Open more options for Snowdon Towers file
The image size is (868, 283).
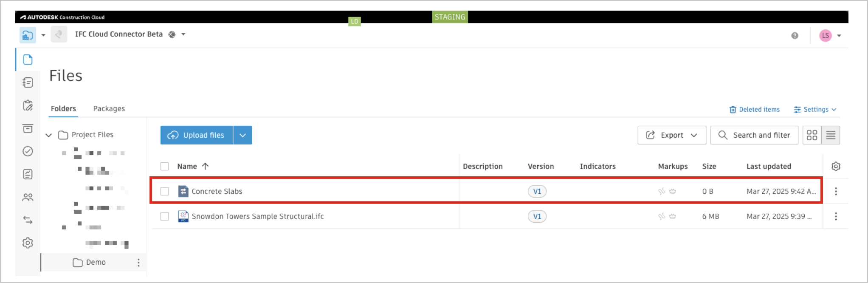coord(836,216)
